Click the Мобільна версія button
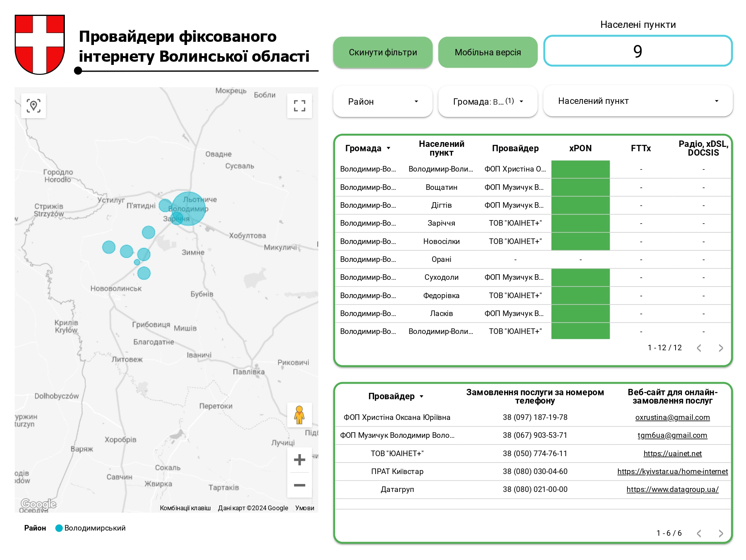This screenshot has width=746, height=560. coord(488,52)
